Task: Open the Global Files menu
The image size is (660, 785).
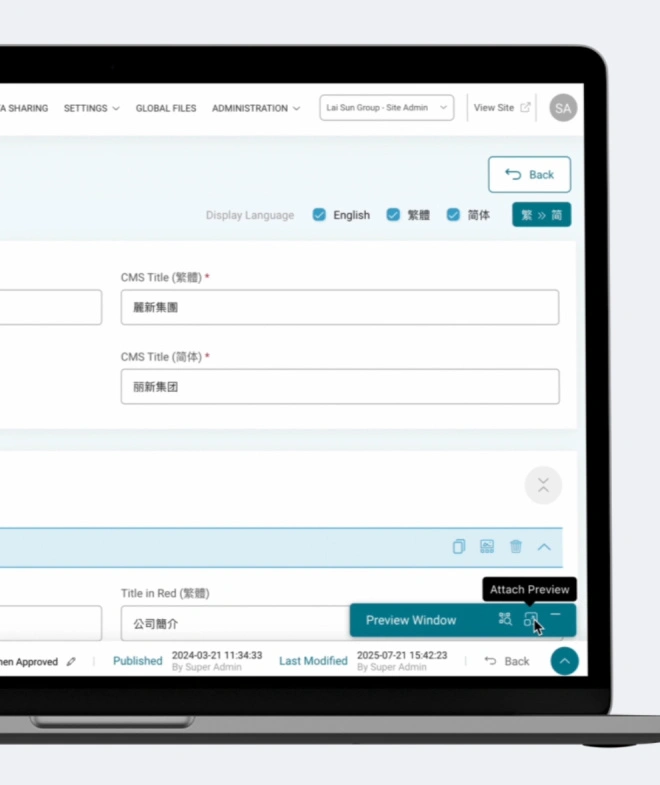Action: [x=166, y=108]
